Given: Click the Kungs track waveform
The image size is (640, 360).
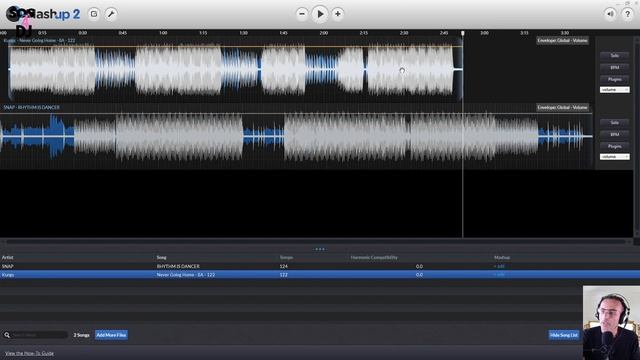Looking at the screenshot, I should pyautogui.click(x=235, y=70).
